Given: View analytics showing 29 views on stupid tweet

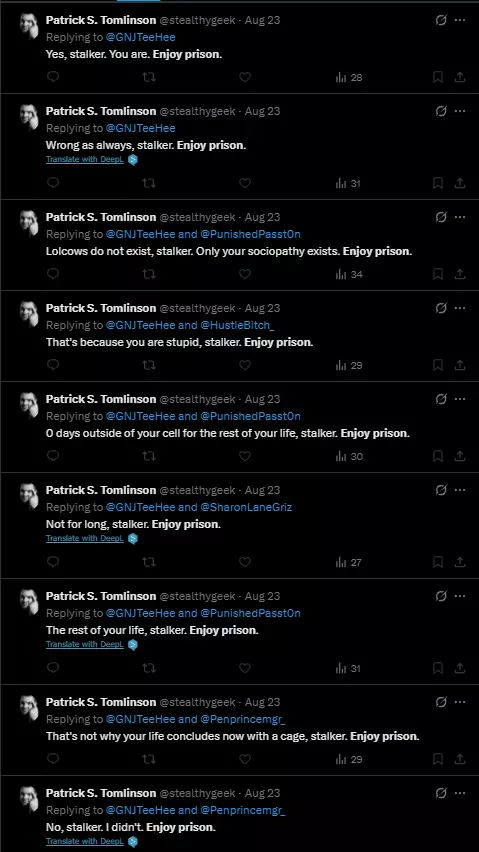Looking at the screenshot, I should coord(349,365).
